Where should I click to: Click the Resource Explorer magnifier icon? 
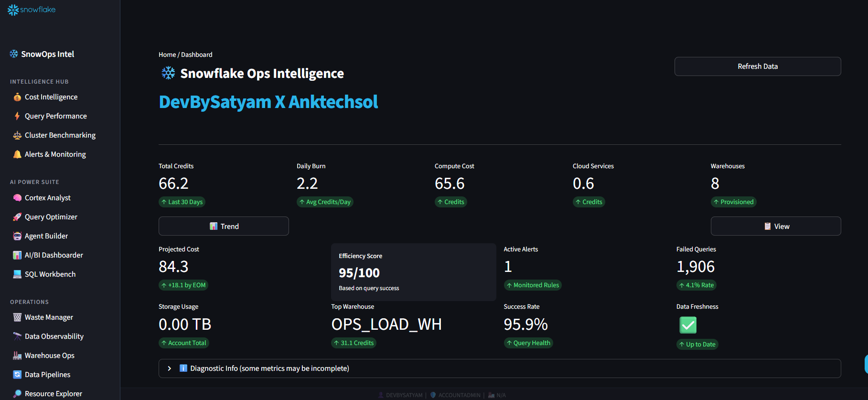(x=17, y=394)
